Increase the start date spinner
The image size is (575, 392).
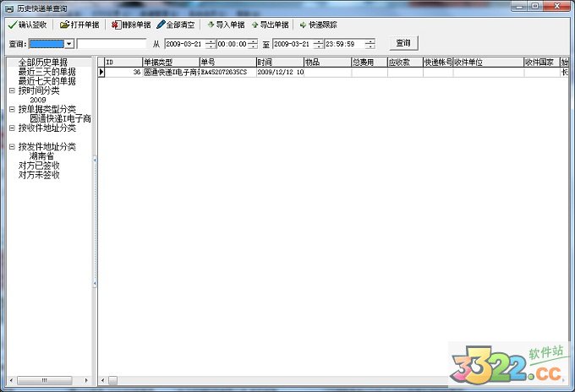(x=211, y=41)
